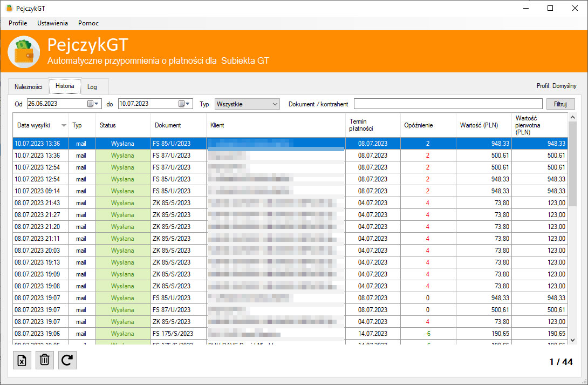This screenshot has height=385, width=588.
Task: Switch to the Należności tab
Action: (x=29, y=87)
